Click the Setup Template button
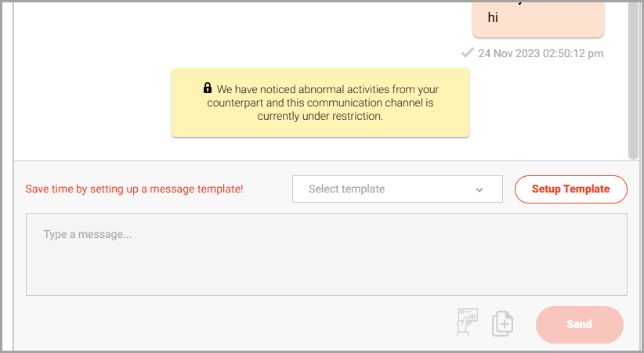Viewport: 644px width, 353px height. point(571,189)
